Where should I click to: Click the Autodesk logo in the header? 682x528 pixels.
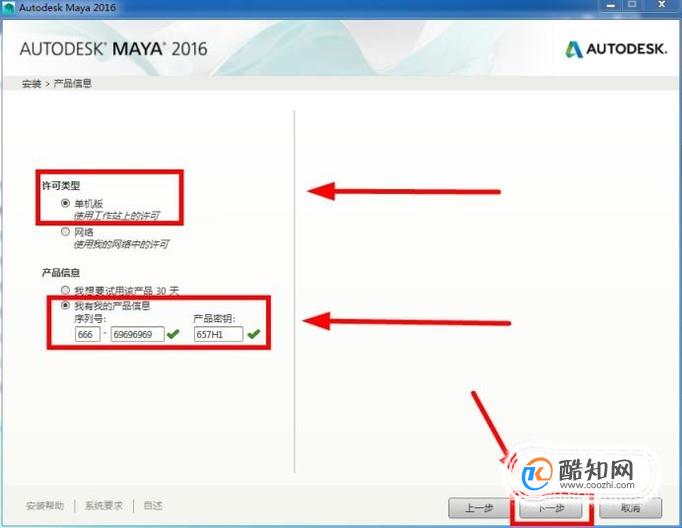pyautogui.click(x=616, y=49)
